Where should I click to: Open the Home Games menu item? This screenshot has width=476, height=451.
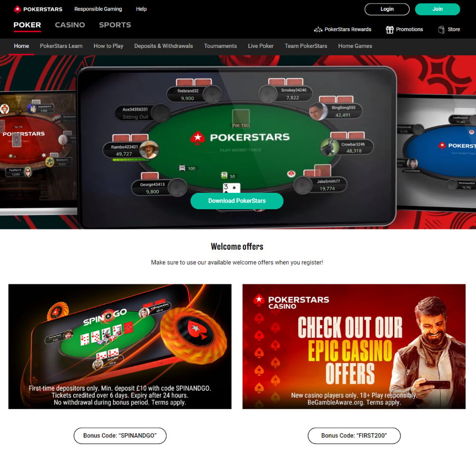tap(355, 46)
